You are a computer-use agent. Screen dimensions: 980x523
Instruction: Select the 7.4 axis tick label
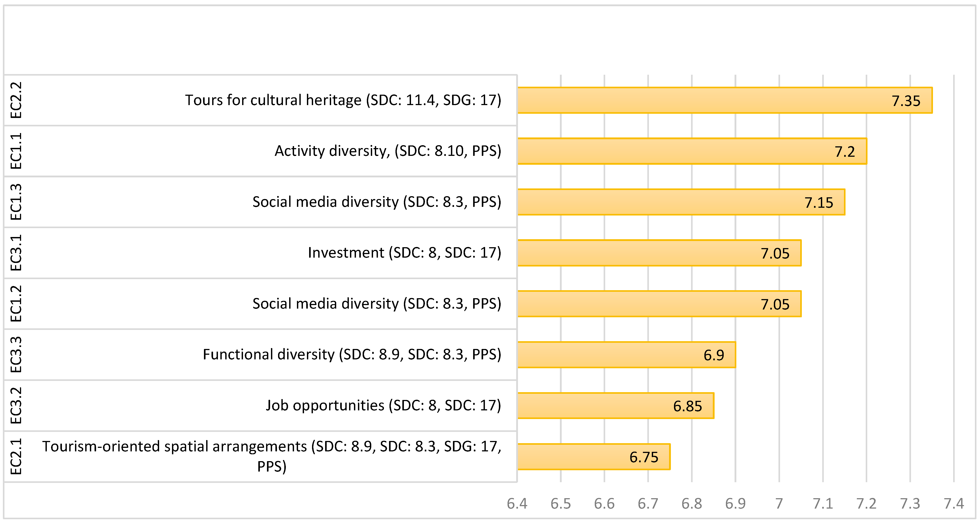click(x=954, y=504)
